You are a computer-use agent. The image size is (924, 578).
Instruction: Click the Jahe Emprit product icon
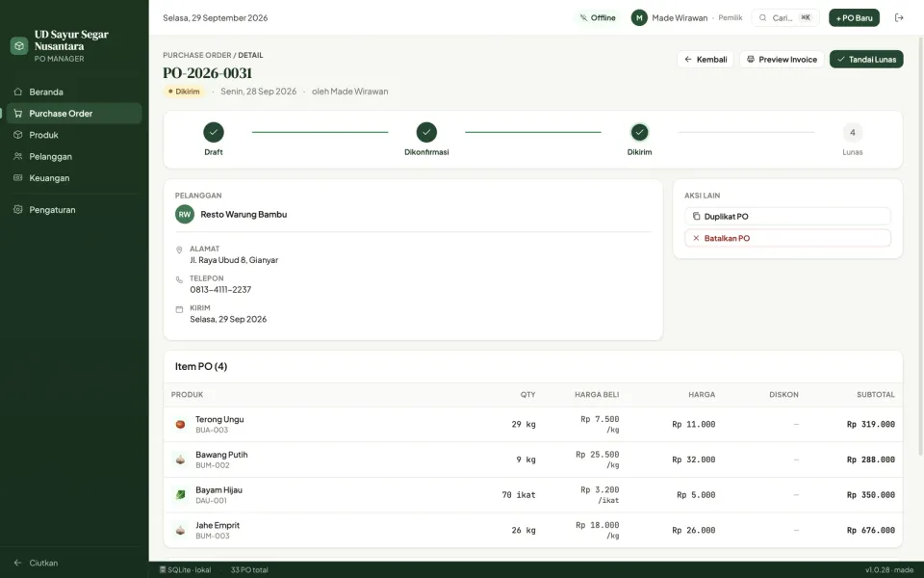180,530
